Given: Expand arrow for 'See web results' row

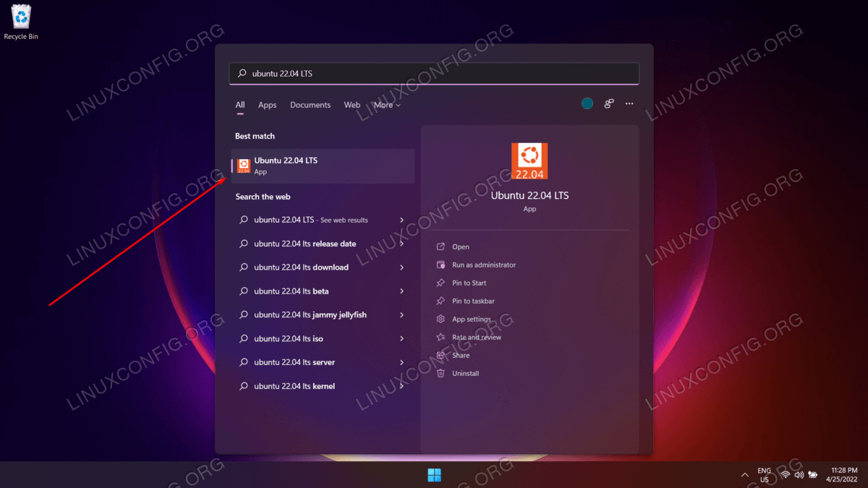Looking at the screenshot, I should 402,220.
